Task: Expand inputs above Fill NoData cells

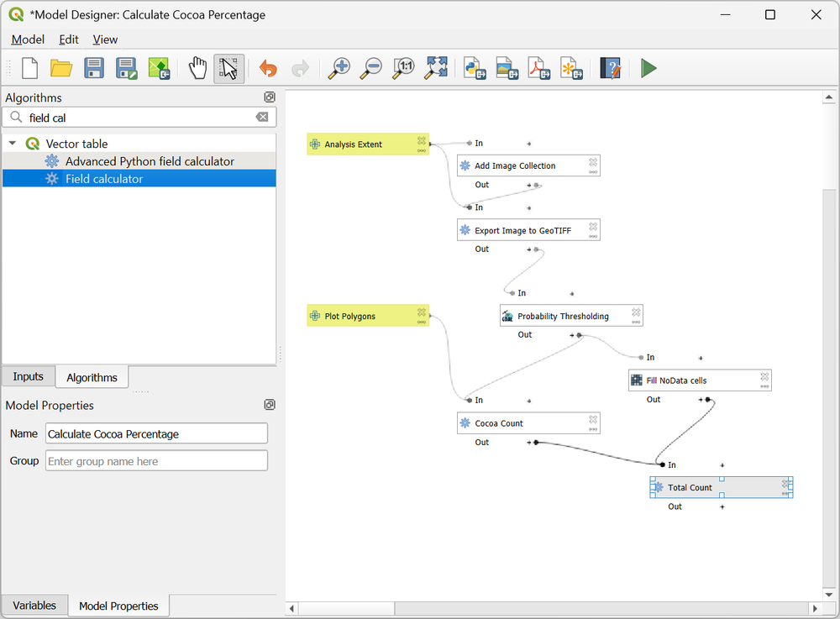Action: [701, 358]
